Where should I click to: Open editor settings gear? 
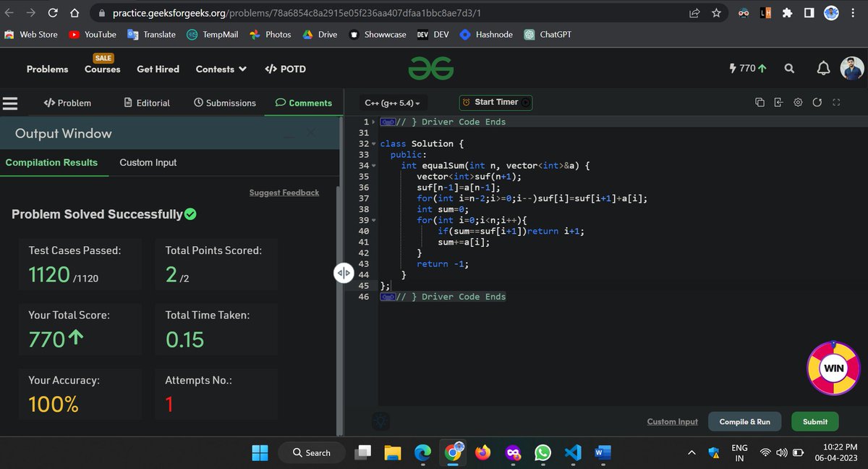[798, 103]
